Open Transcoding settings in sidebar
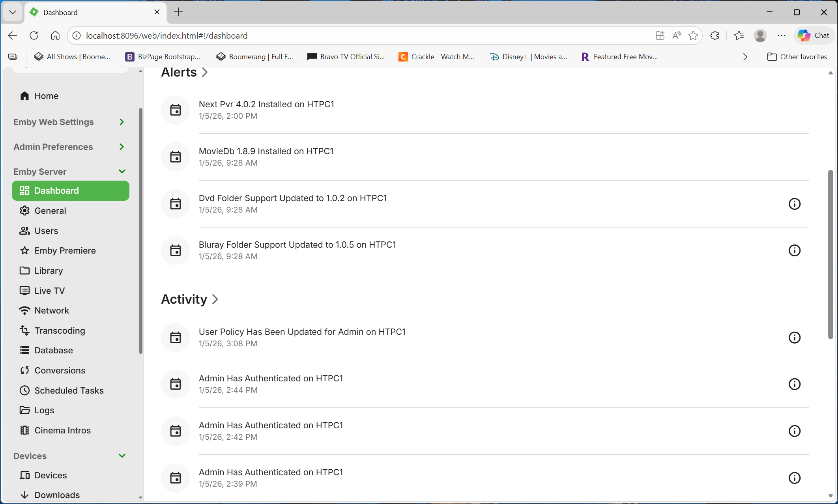 tap(60, 330)
